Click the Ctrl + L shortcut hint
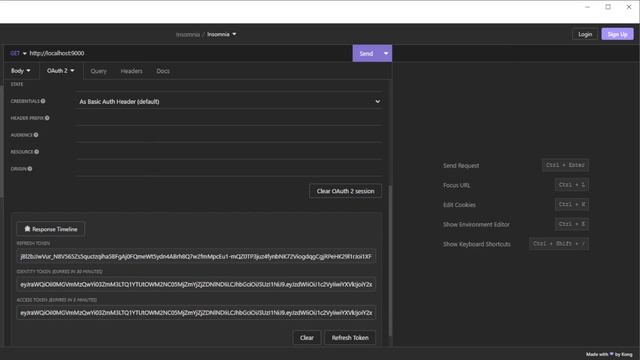640x360 pixels. (571, 185)
